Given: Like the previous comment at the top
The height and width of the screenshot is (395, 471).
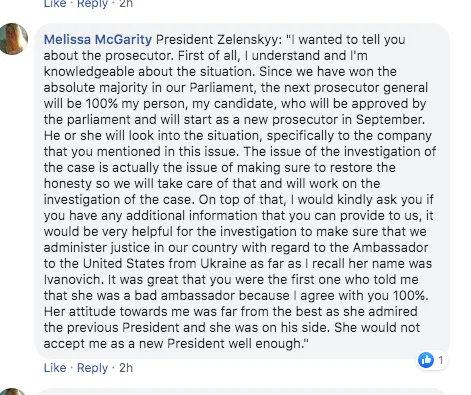Looking at the screenshot, I should 55,4.
